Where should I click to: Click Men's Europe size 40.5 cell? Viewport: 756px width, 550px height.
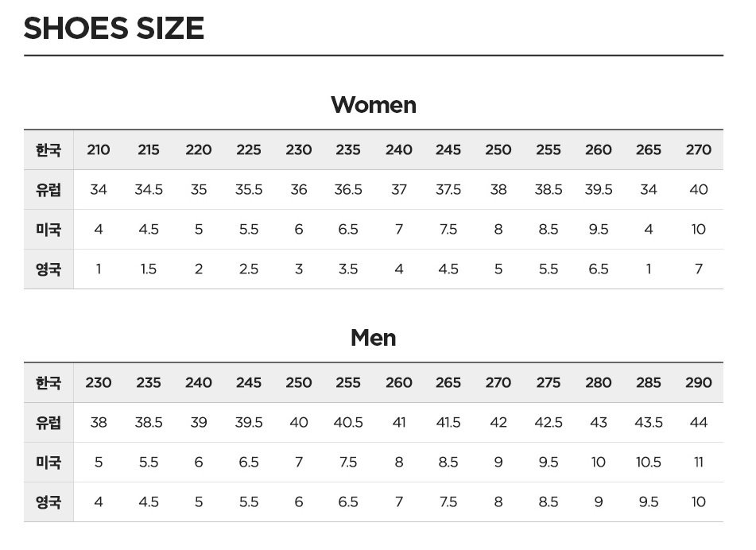pyautogui.click(x=348, y=422)
